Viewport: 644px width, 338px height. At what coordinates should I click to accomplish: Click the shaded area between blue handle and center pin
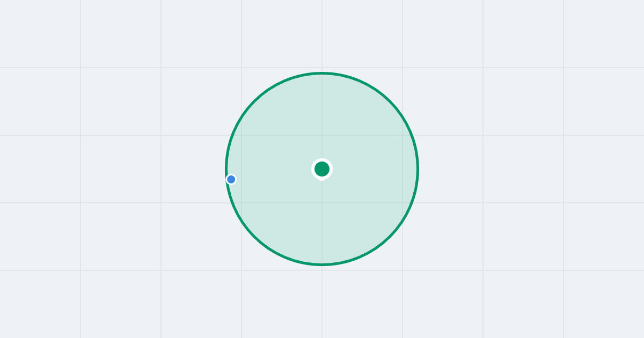point(275,174)
